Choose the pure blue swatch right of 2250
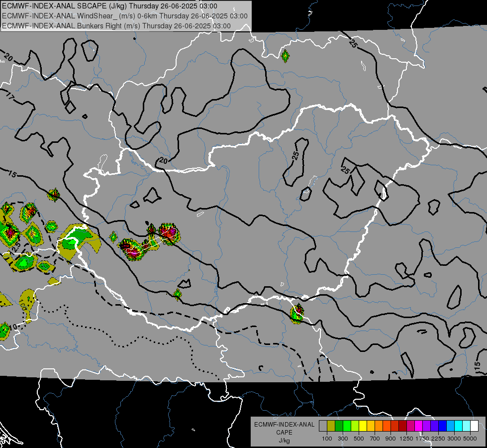Viewport: 487px width, 448px height. point(443,426)
